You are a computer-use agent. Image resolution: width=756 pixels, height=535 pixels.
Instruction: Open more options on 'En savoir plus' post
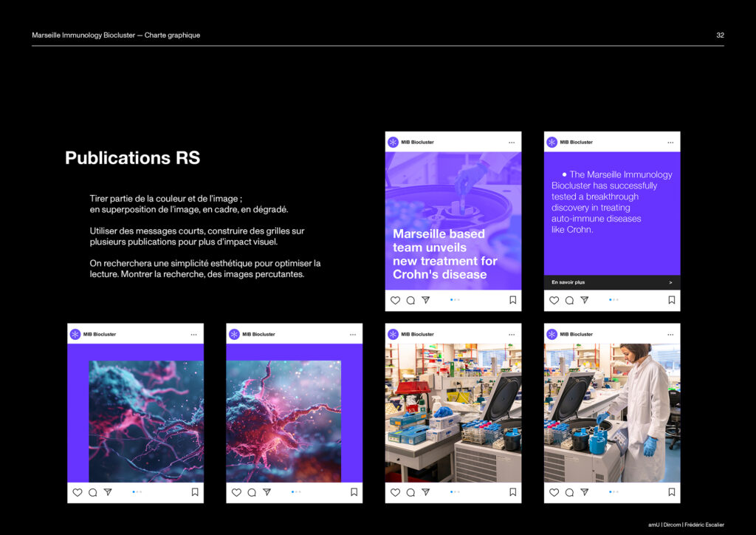click(x=670, y=143)
